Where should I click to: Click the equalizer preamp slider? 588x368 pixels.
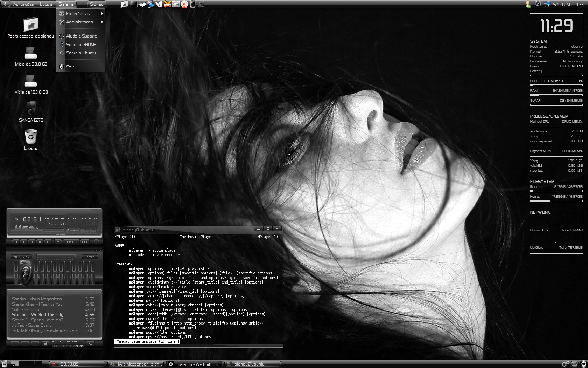pos(16,272)
